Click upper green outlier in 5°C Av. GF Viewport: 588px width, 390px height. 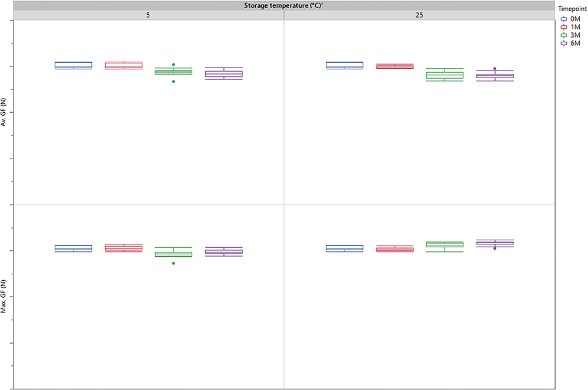click(173, 64)
